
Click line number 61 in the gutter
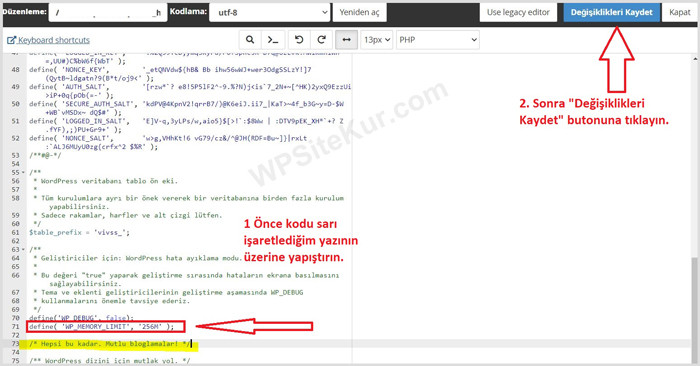tap(15, 233)
